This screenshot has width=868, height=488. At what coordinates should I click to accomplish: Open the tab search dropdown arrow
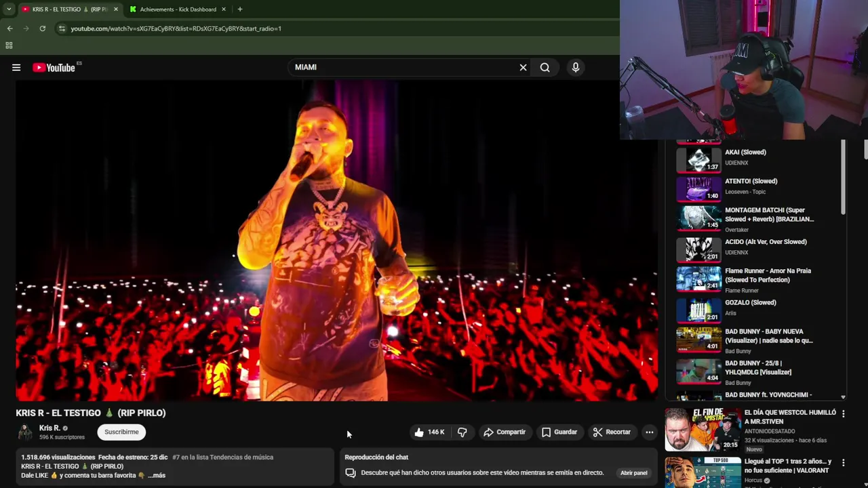(9, 9)
